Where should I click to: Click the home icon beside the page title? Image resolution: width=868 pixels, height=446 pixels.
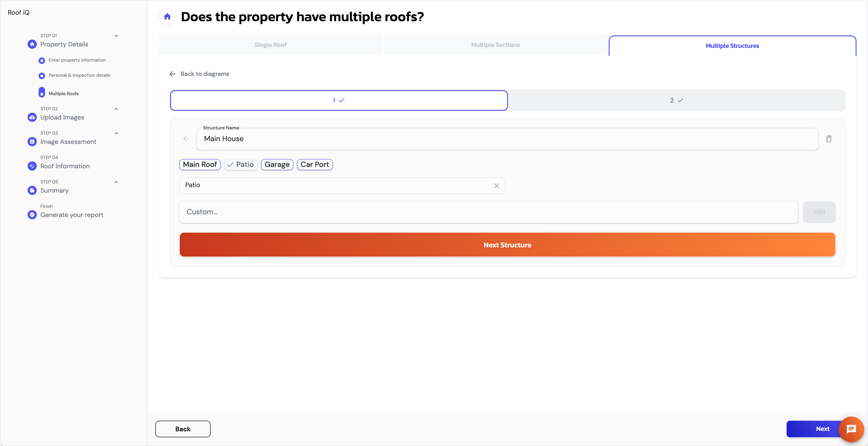[167, 17]
